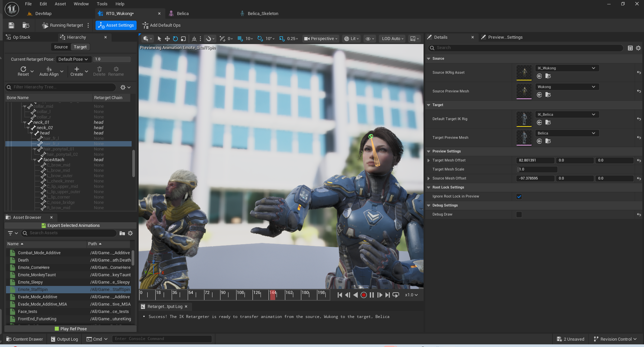644x347 pixels.
Task: Expand the Perspective viewport dropdown
Action: (x=321, y=39)
